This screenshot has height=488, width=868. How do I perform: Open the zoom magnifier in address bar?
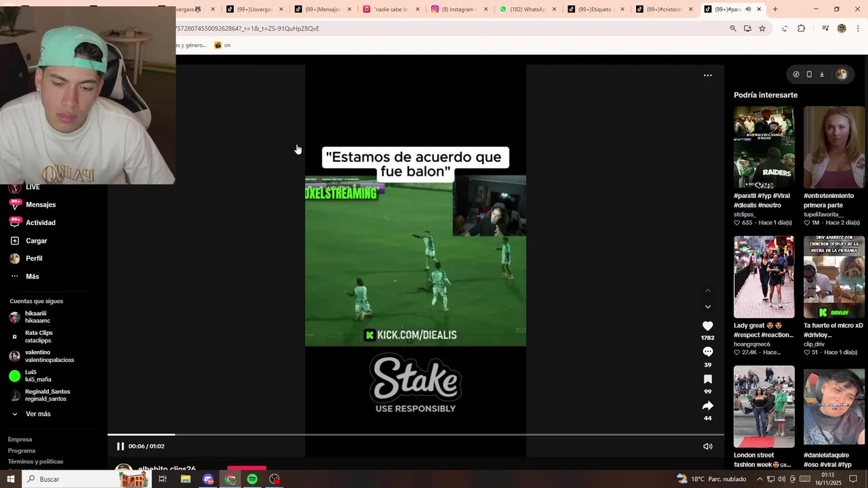[x=733, y=28]
